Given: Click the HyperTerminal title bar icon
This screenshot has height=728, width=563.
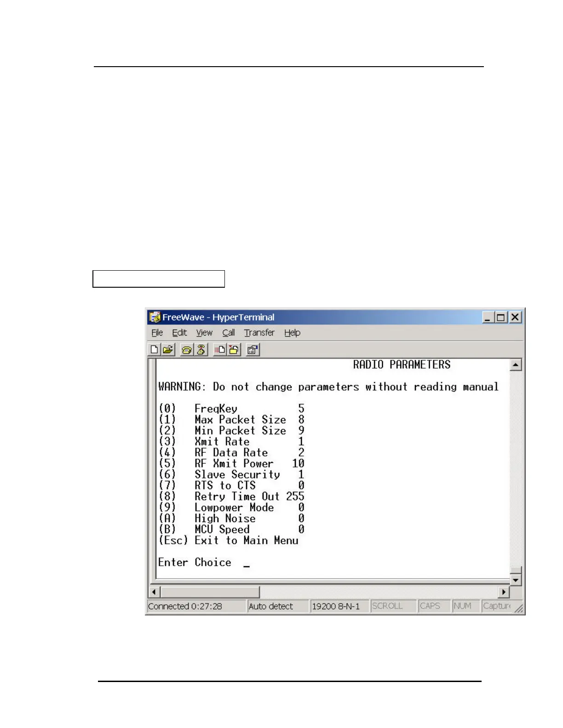Looking at the screenshot, I should tap(155, 317).
